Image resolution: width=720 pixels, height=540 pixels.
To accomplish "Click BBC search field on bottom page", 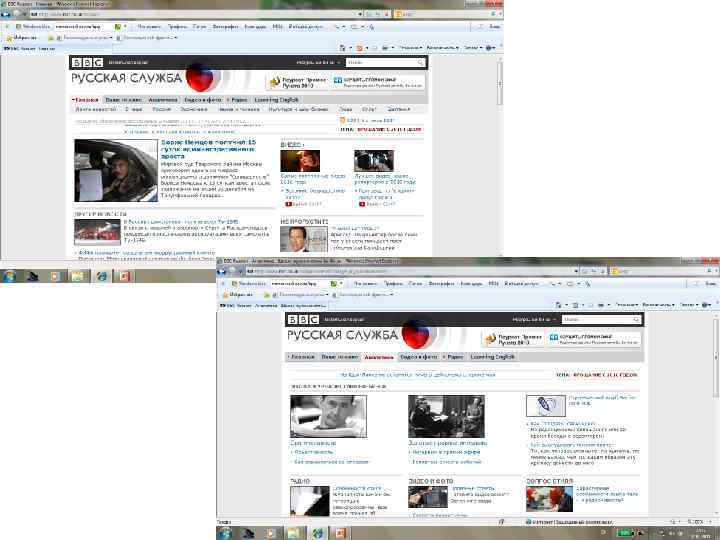I will [x=597, y=320].
